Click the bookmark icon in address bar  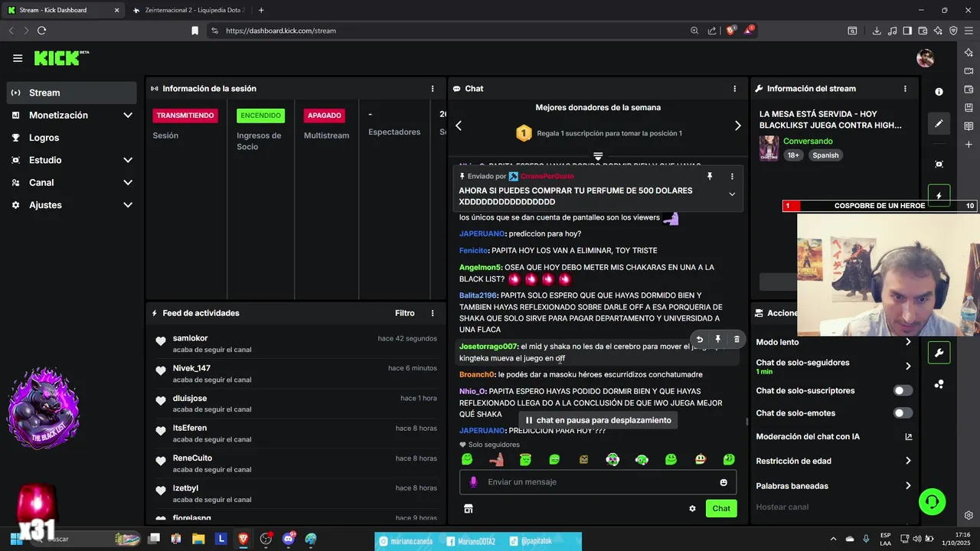tap(194, 31)
